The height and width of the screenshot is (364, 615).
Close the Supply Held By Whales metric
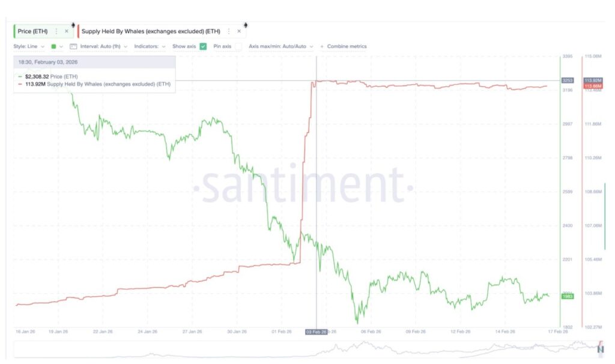(x=239, y=31)
